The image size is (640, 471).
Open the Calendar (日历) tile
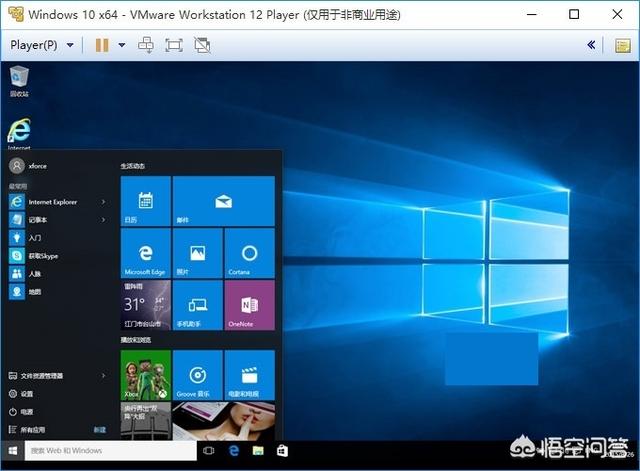coord(146,201)
